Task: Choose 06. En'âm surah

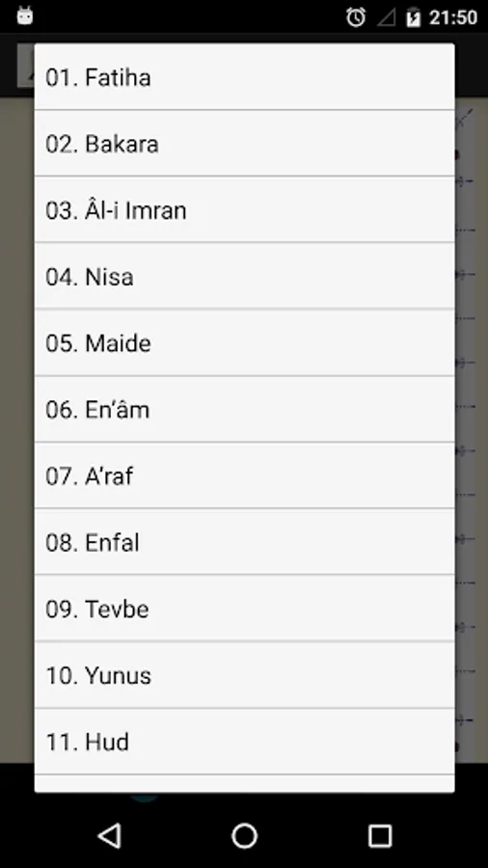Action: (244, 409)
